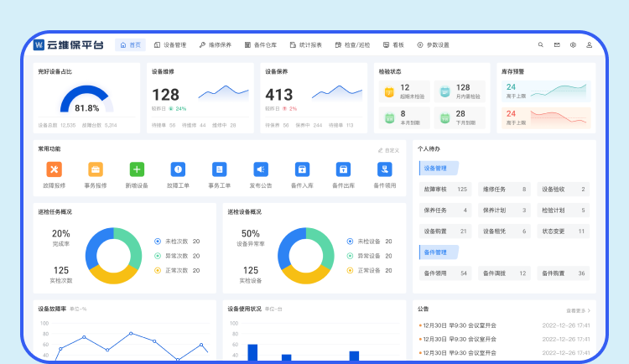Open the 设备管理 menu in top navigation
This screenshot has height=364, width=629.
pos(170,45)
